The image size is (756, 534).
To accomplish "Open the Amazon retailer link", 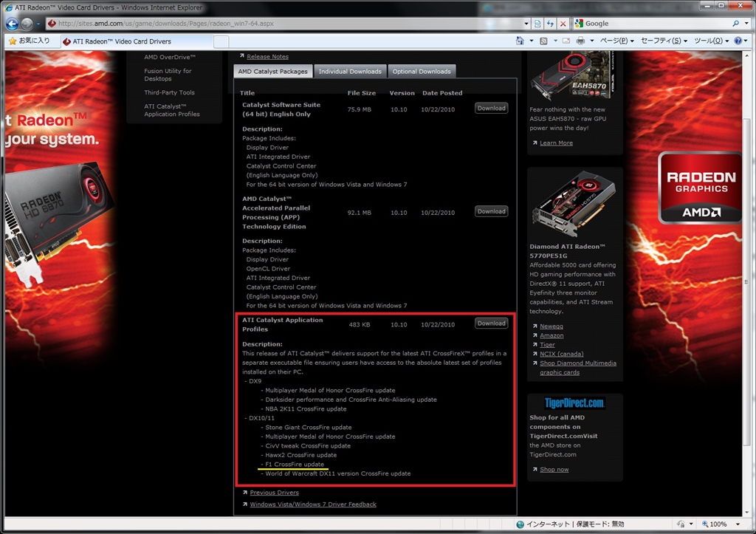I will [551, 335].
